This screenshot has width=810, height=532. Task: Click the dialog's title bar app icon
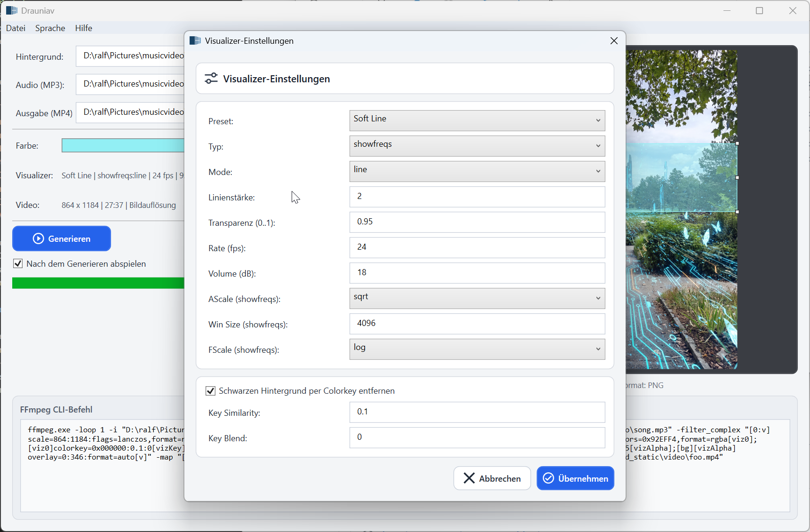195,41
